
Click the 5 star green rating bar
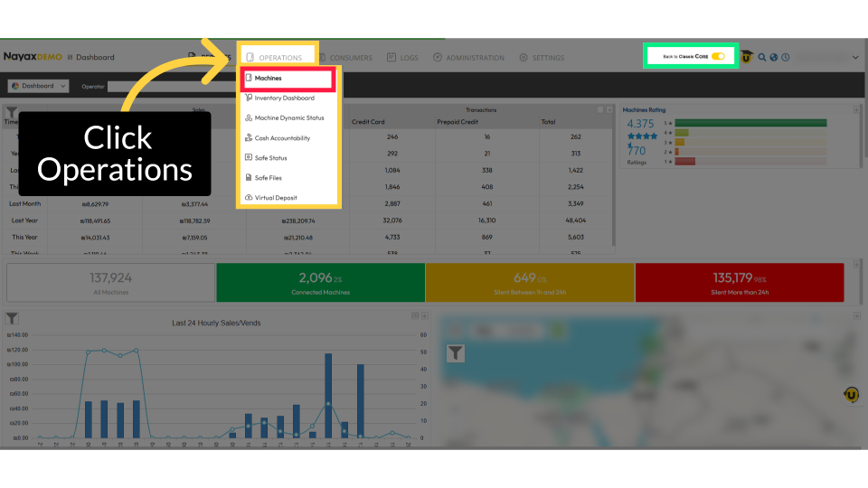pos(750,123)
